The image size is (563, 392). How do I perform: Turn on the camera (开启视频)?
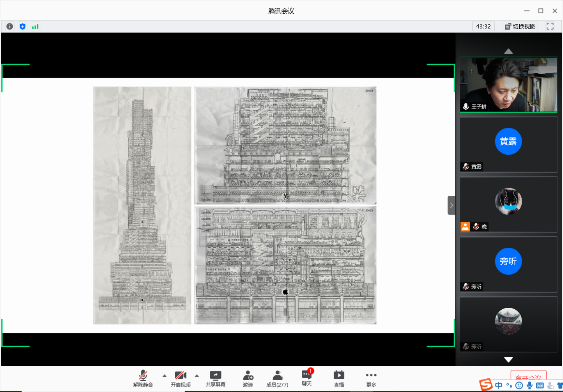point(180,379)
